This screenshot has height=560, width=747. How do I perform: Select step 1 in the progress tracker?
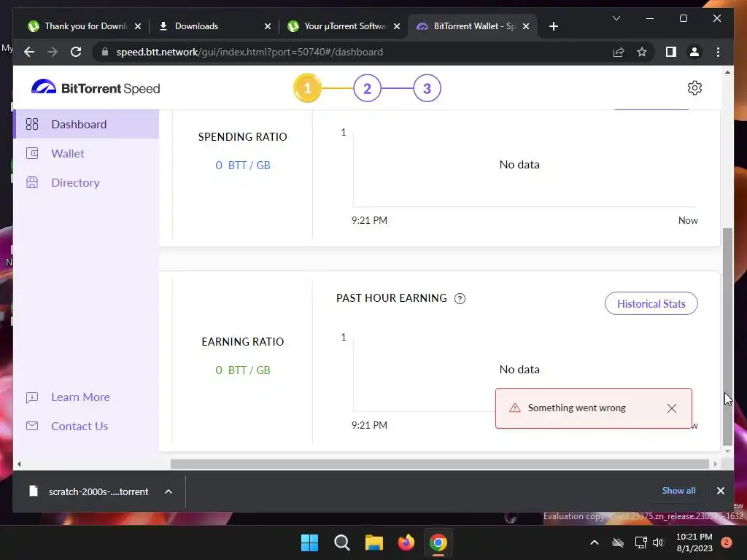(x=307, y=88)
